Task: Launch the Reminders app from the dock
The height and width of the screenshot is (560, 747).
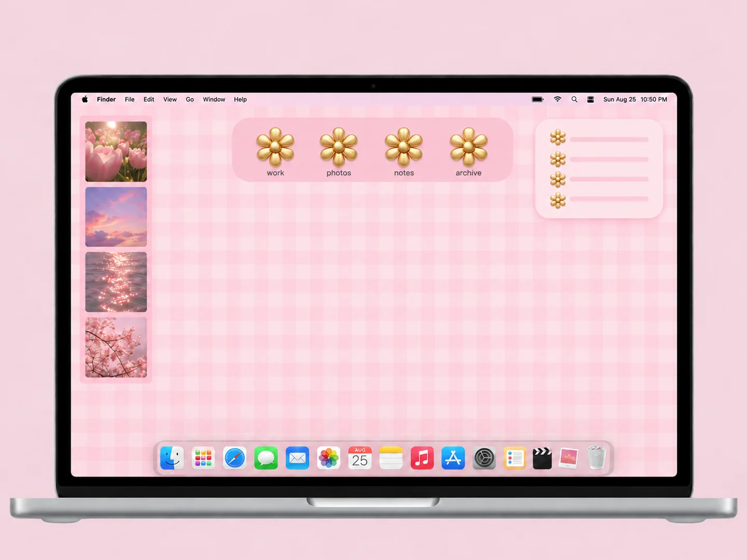Action: click(x=515, y=458)
